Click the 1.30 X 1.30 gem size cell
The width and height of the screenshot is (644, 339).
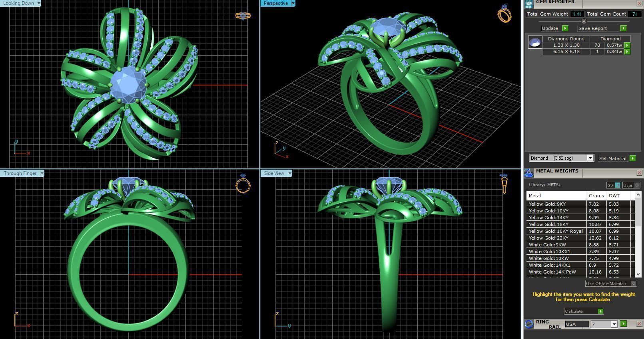click(566, 46)
